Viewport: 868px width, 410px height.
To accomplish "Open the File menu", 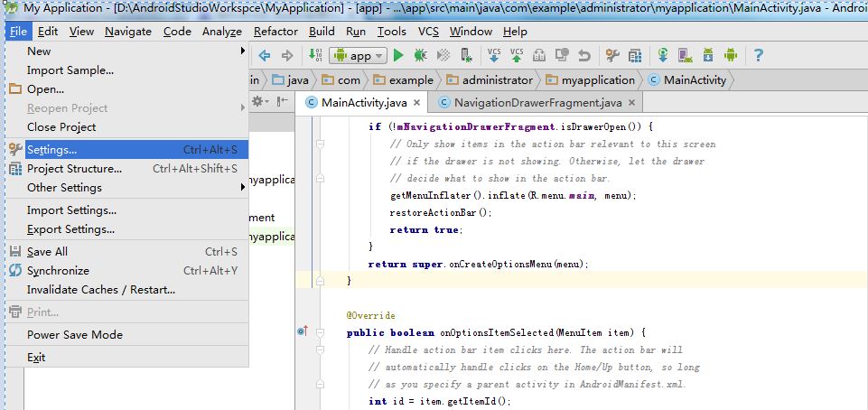I will pos(19,32).
